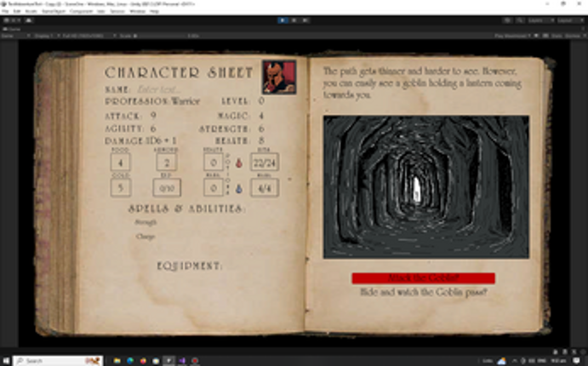The width and height of the screenshot is (588, 366).
Task: Click the Profession Warrior text
Action: 152,101
